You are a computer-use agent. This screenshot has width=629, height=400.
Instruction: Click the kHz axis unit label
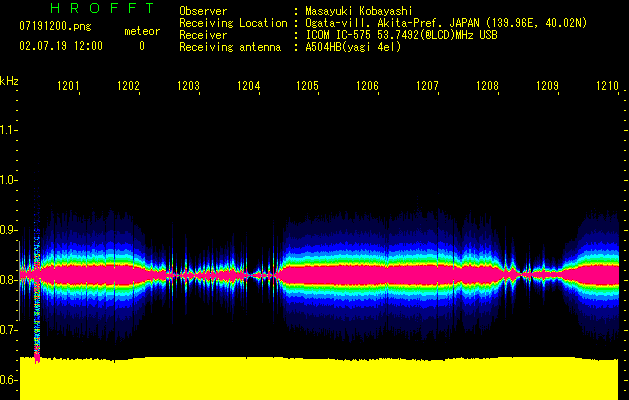9,81
